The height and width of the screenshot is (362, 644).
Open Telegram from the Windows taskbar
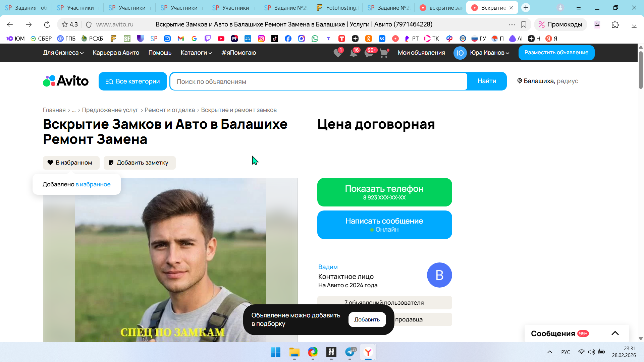point(350,352)
